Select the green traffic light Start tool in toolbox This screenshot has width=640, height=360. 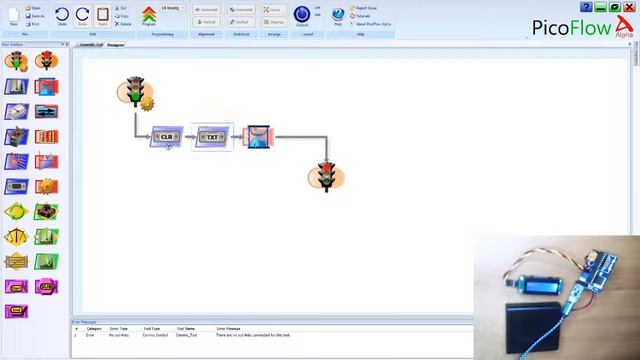(x=16, y=62)
